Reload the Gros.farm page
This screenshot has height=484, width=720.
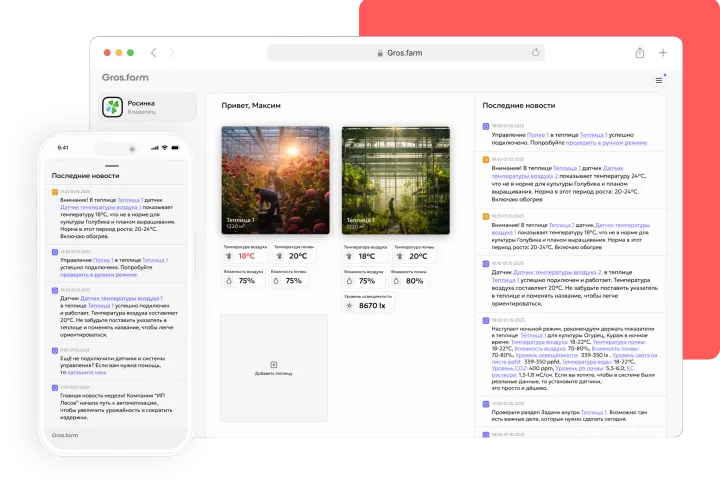click(x=535, y=52)
